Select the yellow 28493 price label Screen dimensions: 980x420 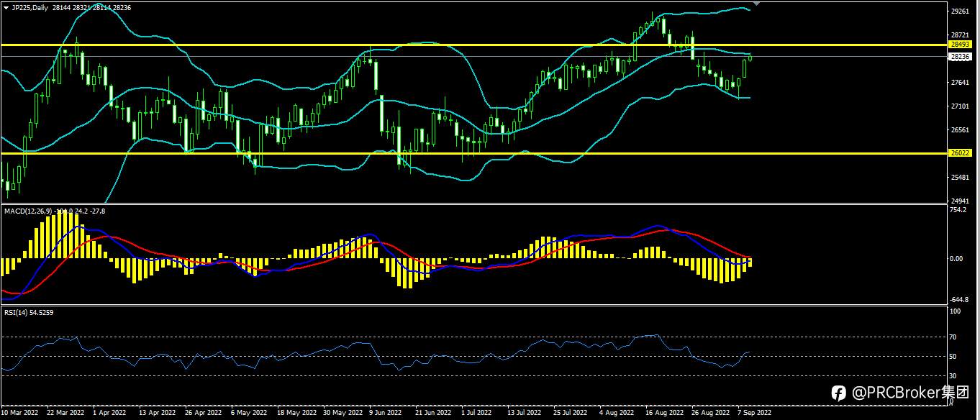961,45
